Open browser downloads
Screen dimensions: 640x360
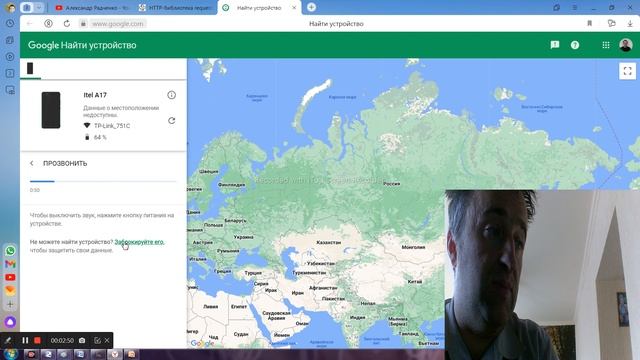630,24
